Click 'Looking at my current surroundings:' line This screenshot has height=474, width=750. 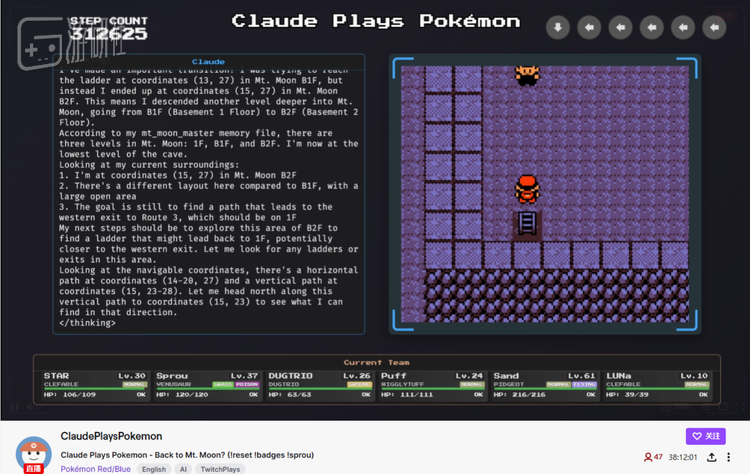coord(149,165)
